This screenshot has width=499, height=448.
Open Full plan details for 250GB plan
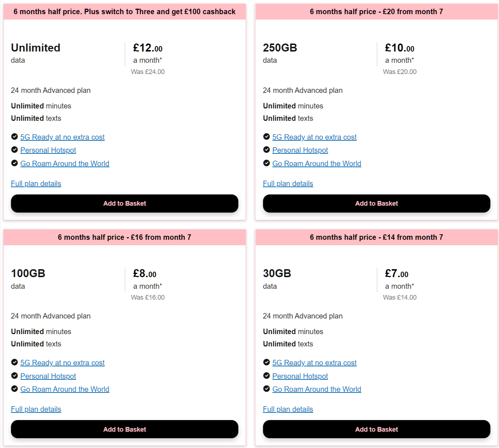pos(288,184)
